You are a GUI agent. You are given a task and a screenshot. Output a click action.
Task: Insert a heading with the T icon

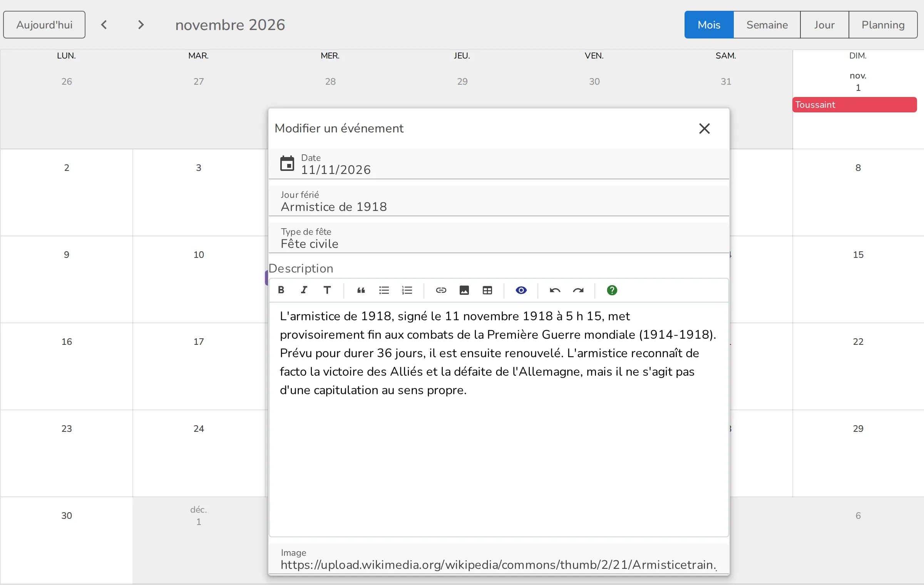pyautogui.click(x=327, y=290)
